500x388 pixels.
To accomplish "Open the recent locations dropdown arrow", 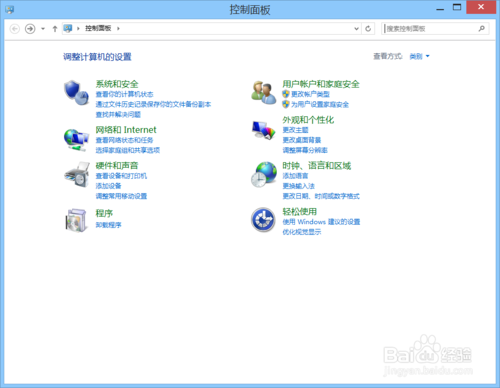I will pyautogui.click(x=43, y=29).
